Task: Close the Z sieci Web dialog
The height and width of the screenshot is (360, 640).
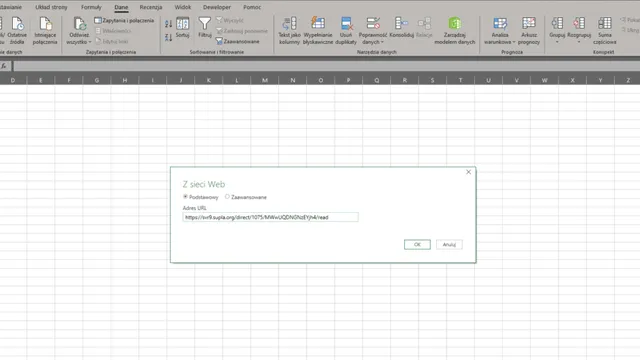Action: (x=469, y=172)
